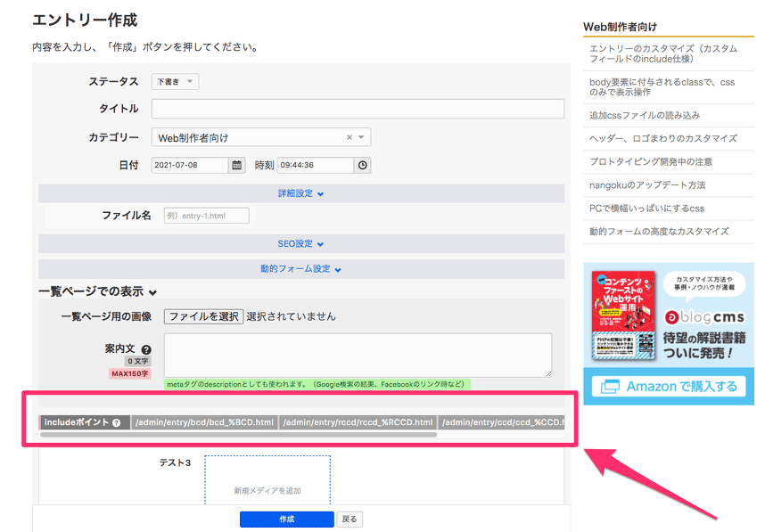
Task: Click horizontal scrollbar under includeポイント
Action: pyautogui.click(x=239, y=434)
